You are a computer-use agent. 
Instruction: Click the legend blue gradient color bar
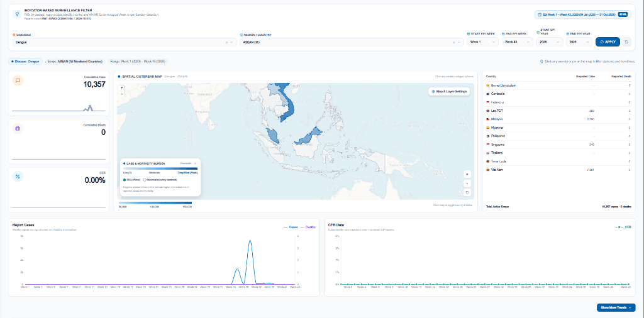(160, 168)
